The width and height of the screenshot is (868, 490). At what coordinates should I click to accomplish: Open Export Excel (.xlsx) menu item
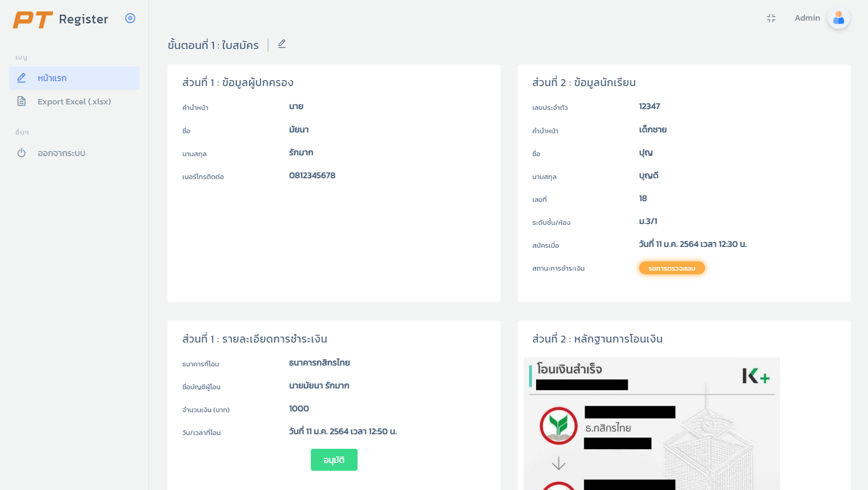point(74,102)
